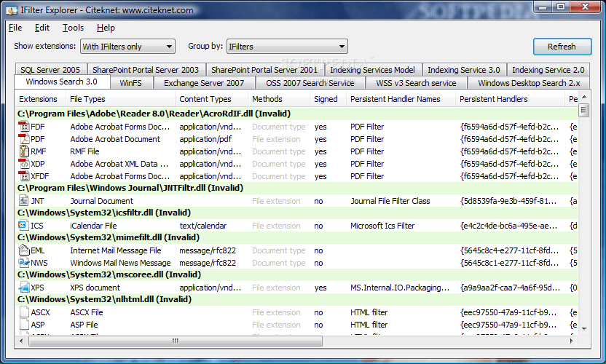Viewport: 606px width, 364px height.
Task: Click the vertical scrollbar up arrow
Action: click(584, 97)
